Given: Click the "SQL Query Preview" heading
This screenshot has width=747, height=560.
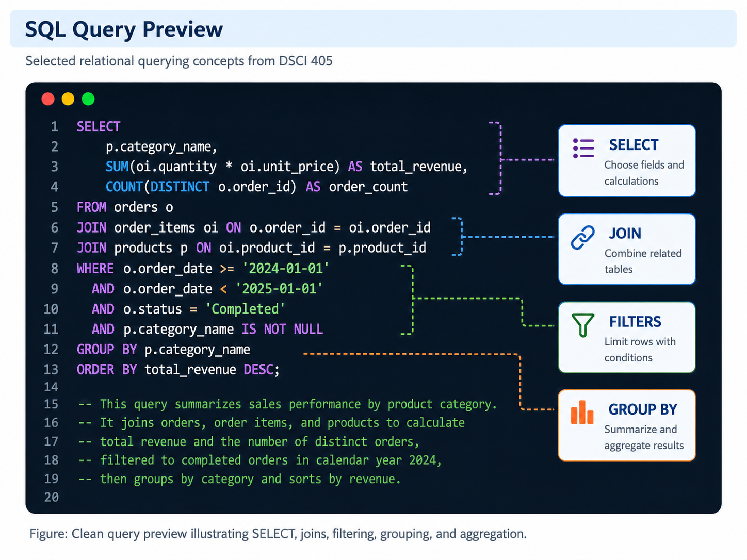Looking at the screenshot, I should pos(124,29).
